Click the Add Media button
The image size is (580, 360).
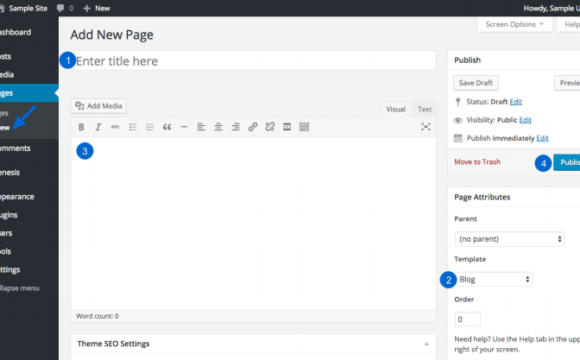[x=98, y=106]
